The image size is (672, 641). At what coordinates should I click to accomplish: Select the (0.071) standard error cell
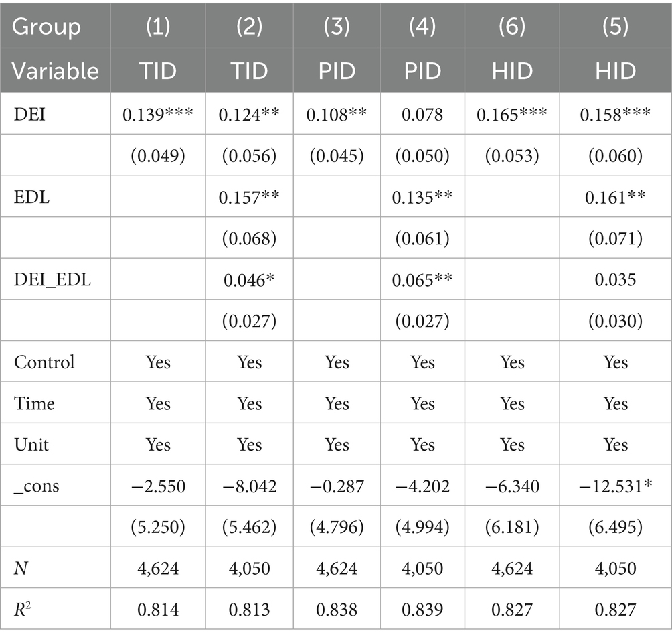(x=615, y=238)
